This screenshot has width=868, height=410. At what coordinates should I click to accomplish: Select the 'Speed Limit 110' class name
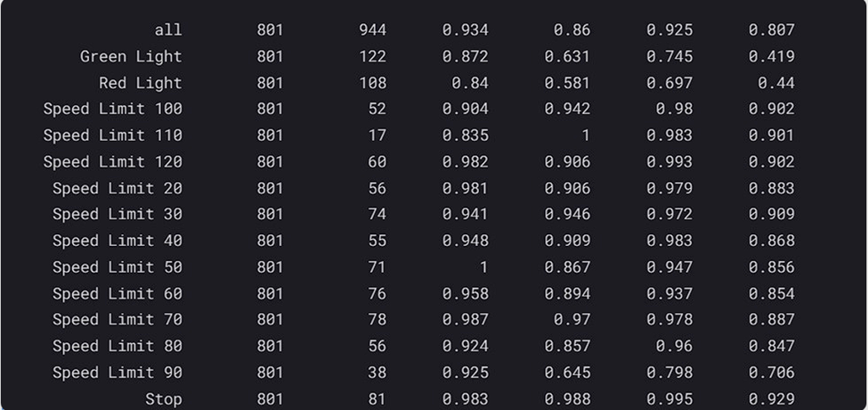tap(113, 135)
